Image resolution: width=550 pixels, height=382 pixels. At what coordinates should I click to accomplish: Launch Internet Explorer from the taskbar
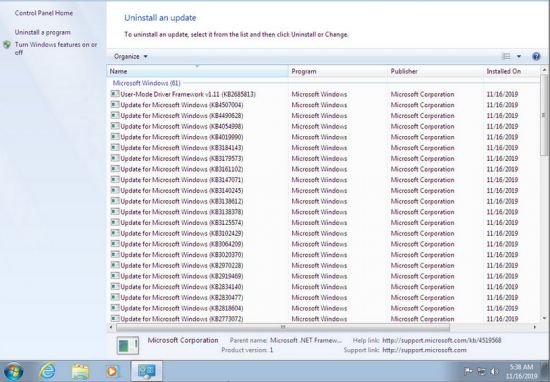pos(47,371)
